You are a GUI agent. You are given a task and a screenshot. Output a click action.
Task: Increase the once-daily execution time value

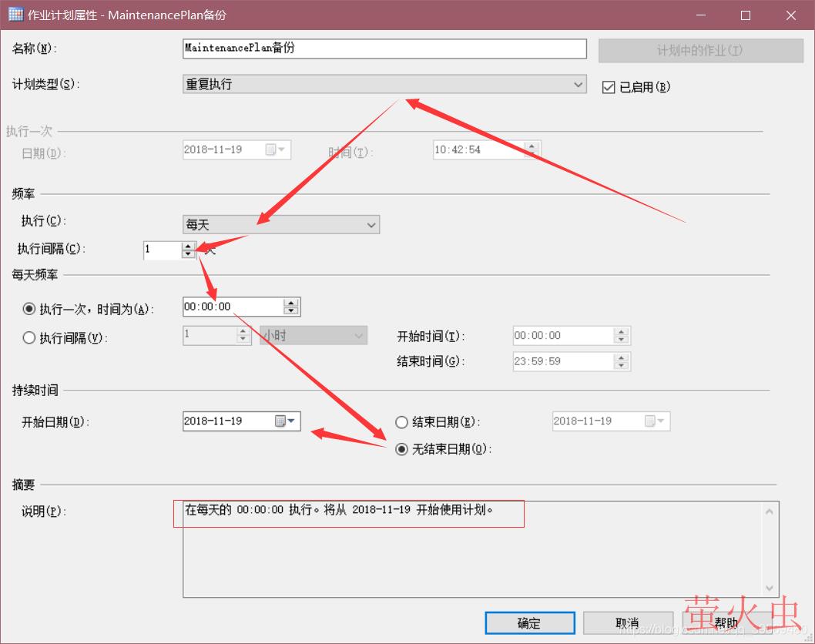tap(291, 304)
